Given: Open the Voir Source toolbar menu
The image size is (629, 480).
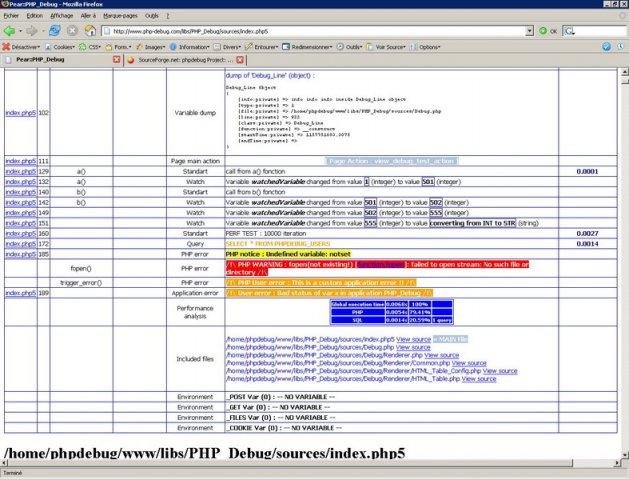Looking at the screenshot, I should pos(386,47).
